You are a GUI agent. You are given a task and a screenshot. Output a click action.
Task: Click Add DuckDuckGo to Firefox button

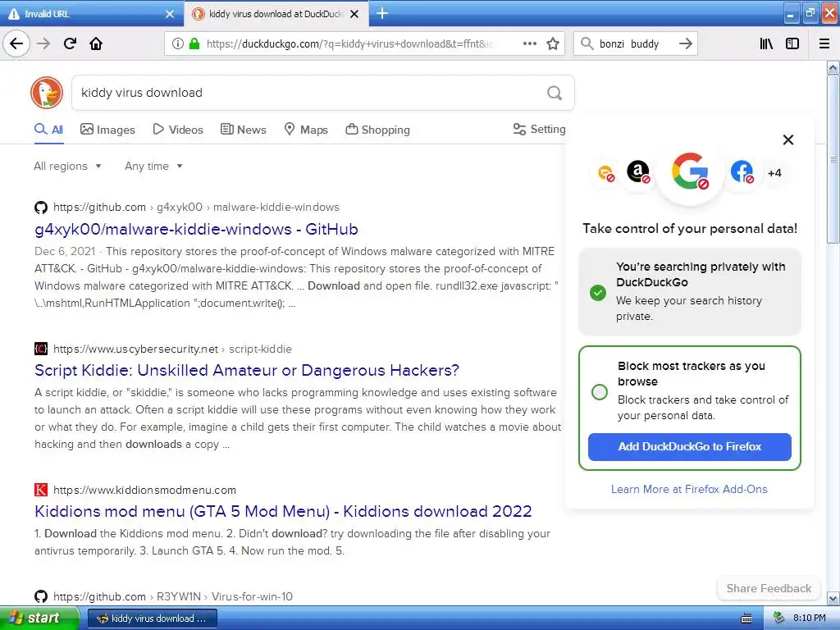(689, 447)
